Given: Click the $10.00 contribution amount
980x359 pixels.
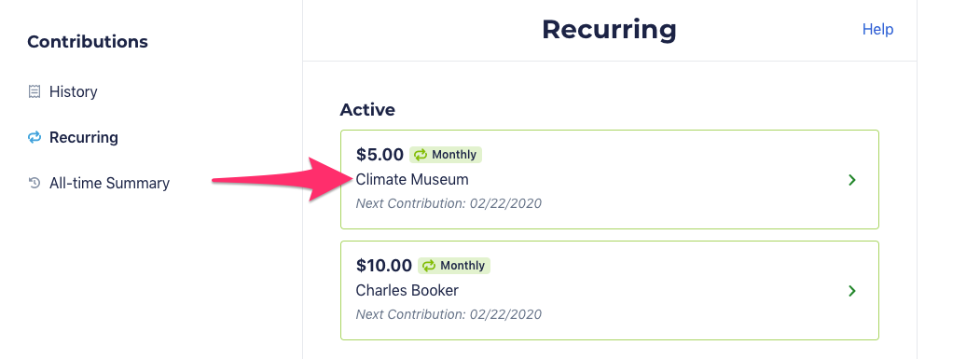Looking at the screenshot, I should coord(384,266).
